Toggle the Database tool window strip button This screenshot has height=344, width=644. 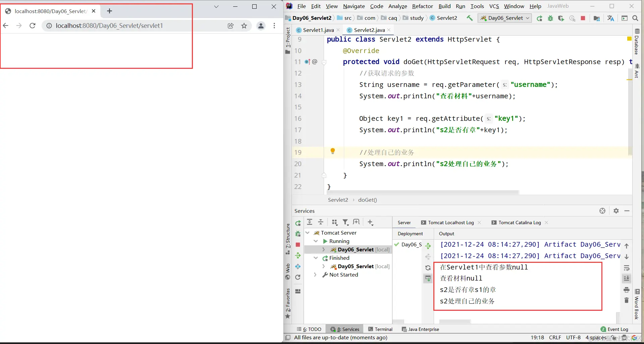(x=637, y=42)
